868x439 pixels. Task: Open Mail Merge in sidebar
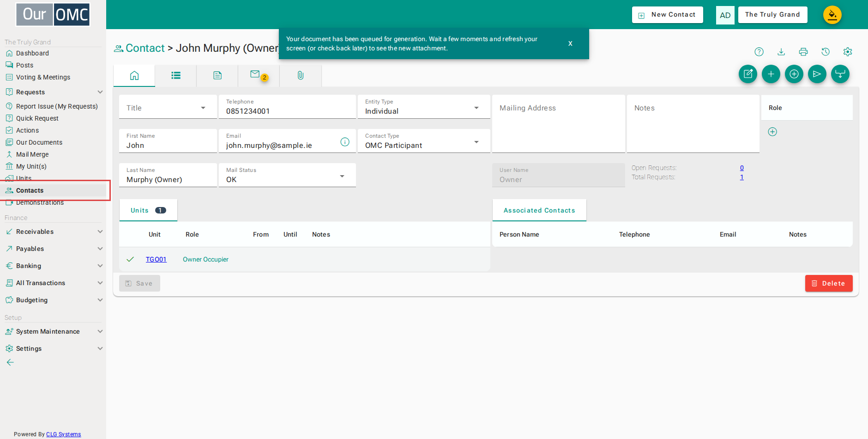tap(32, 154)
